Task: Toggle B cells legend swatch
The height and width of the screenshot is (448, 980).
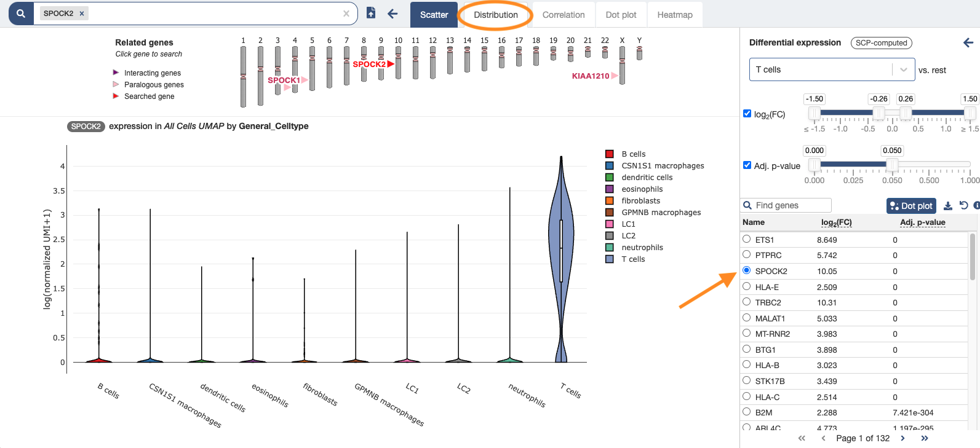Action: click(610, 154)
